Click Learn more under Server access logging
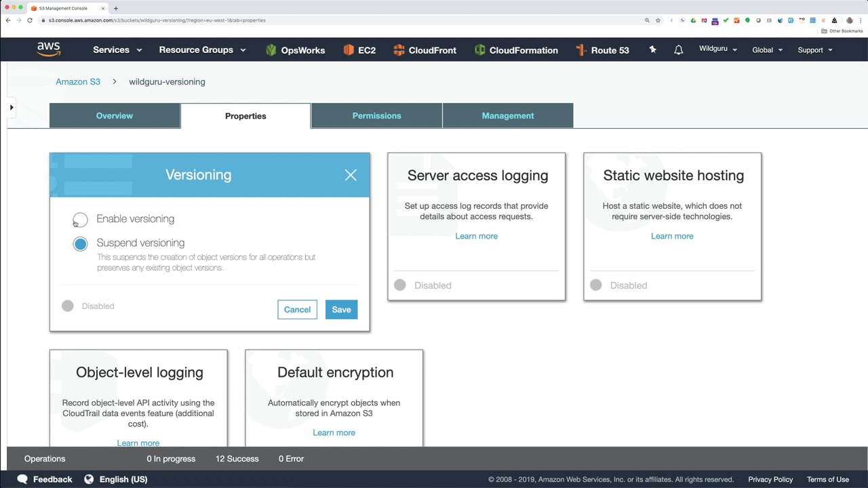This screenshot has height=488, width=868. pos(476,236)
